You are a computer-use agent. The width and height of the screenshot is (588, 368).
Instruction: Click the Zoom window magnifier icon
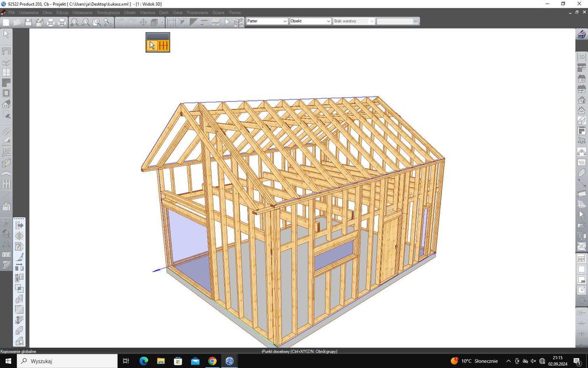point(97,22)
